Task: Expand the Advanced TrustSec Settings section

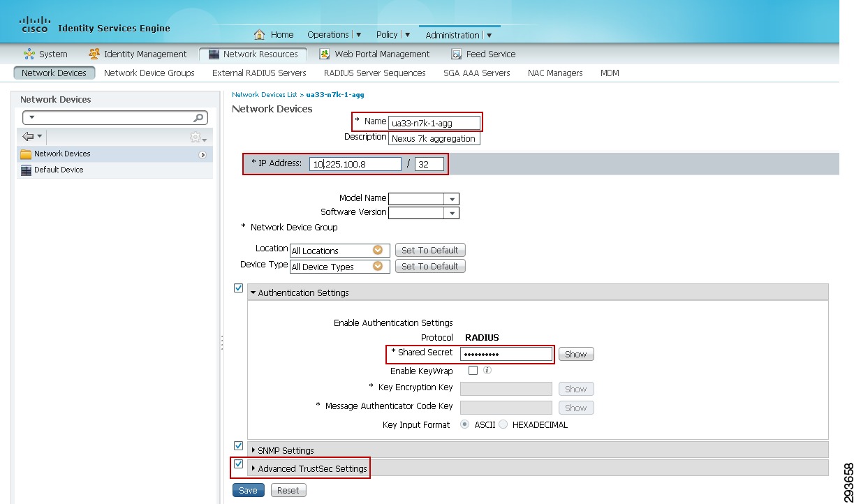Action: [253, 468]
